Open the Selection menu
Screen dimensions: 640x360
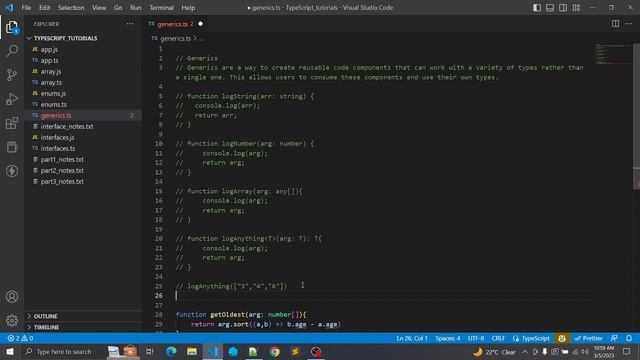point(71,7)
